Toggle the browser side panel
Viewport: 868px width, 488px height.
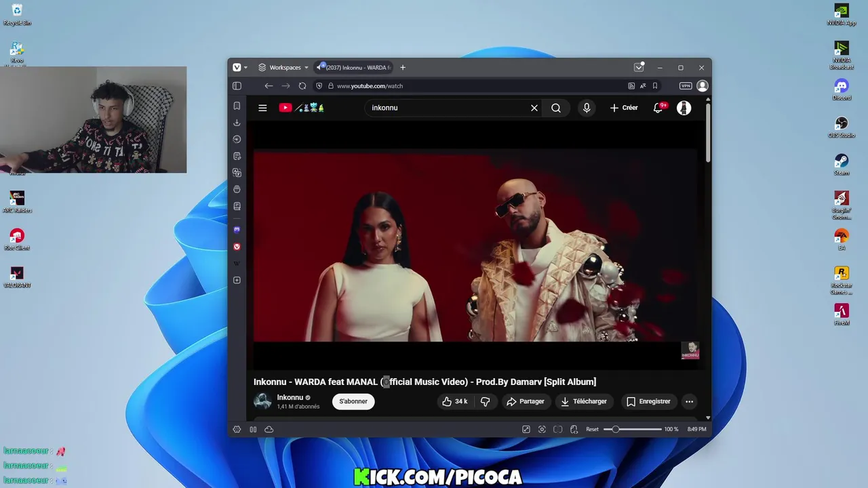click(237, 86)
